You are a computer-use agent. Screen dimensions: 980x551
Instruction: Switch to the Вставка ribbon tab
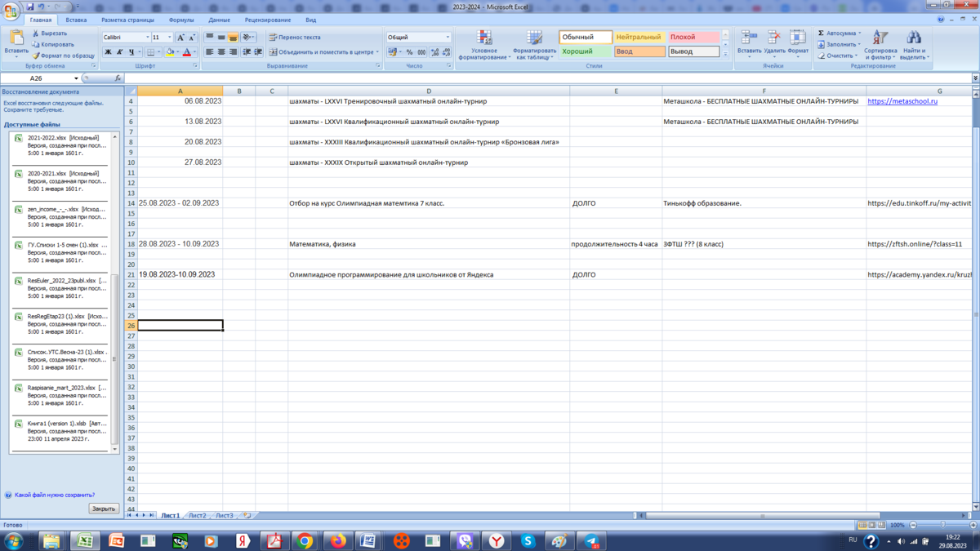pos(76,20)
